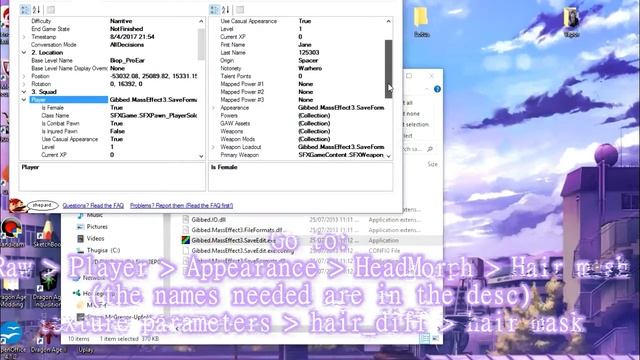Click Explorer help question mark icon
The width and height of the screenshot is (640, 360).
click(x=437, y=89)
